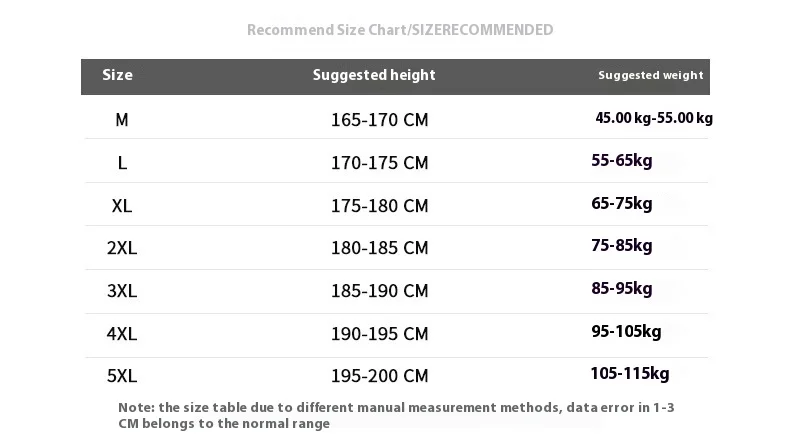790x448 pixels.
Task: Click the 195-200 CM height value
Action: 379,377
